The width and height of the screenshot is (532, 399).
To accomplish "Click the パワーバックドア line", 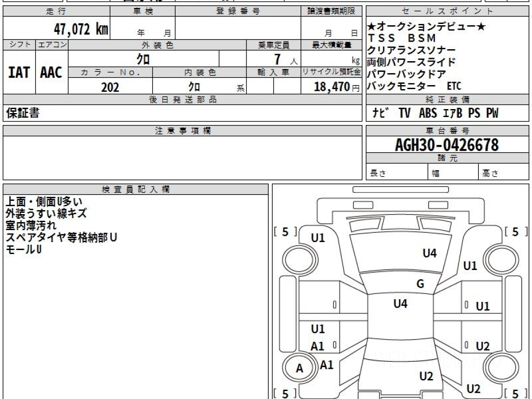I will (406, 74).
